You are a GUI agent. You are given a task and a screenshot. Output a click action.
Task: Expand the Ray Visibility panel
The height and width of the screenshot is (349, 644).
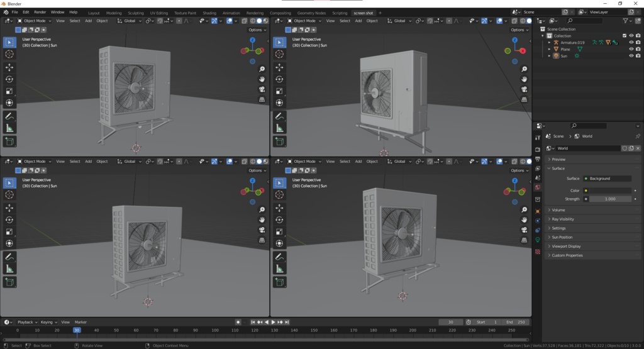(x=592, y=219)
